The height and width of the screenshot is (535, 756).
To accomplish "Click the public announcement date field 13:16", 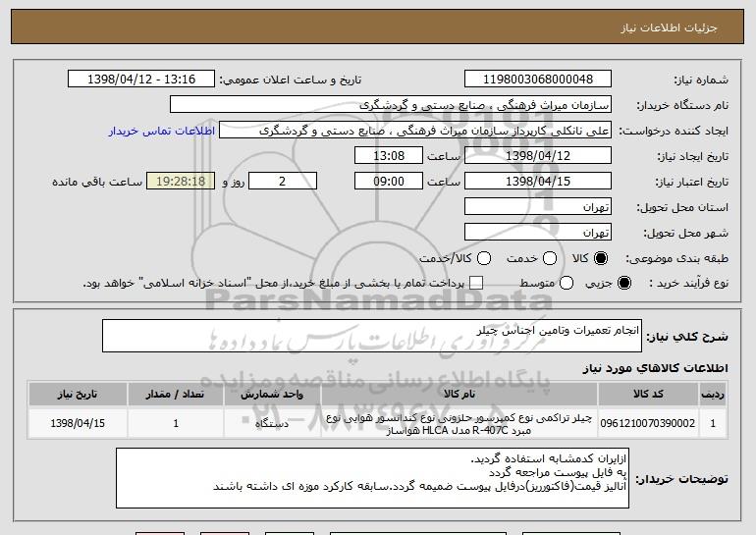I will click(x=141, y=80).
